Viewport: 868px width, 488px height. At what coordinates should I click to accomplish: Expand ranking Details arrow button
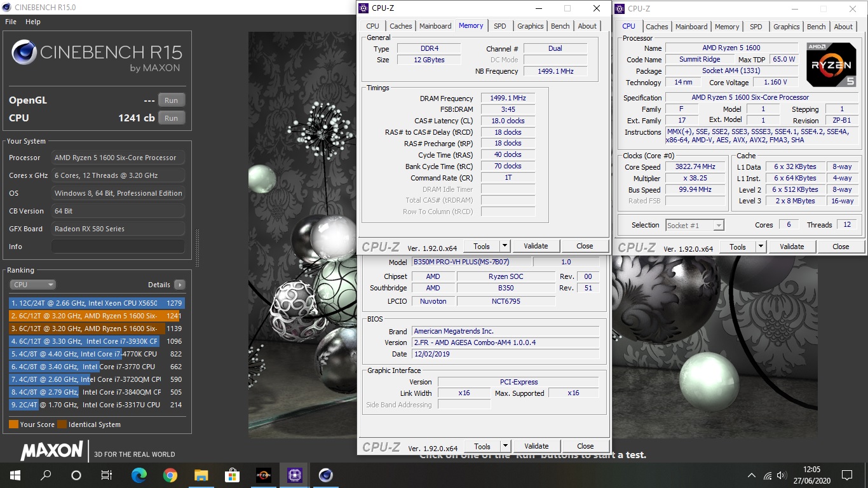pyautogui.click(x=179, y=285)
